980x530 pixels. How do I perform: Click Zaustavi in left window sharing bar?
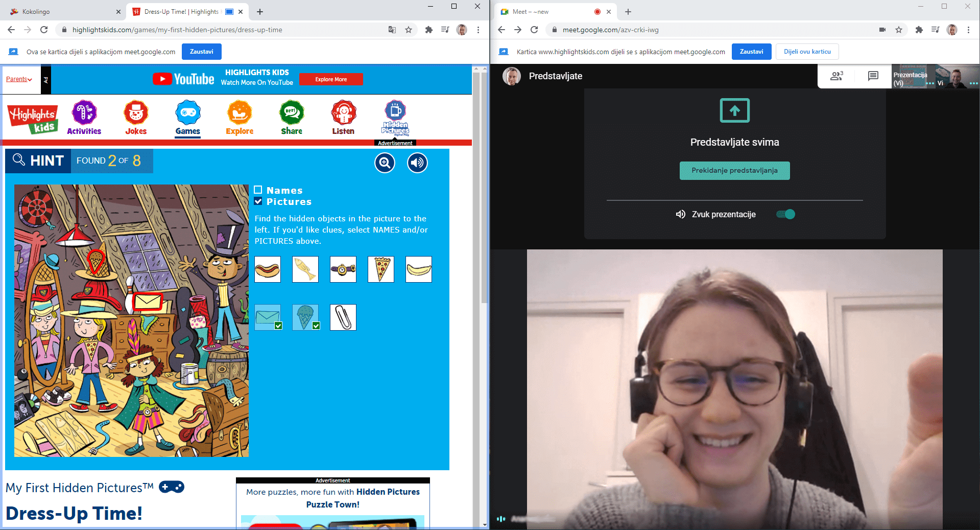pyautogui.click(x=202, y=52)
